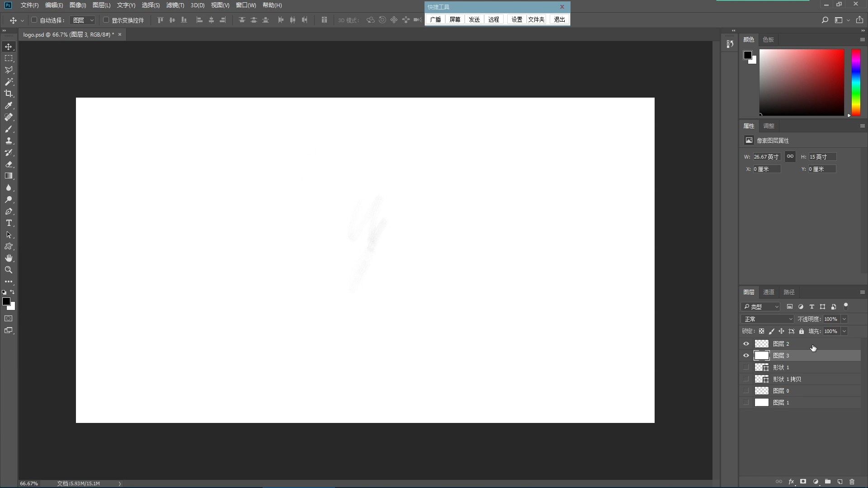This screenshot has height=488, width=868.
Task: Select the Custom Shape tool
Action: click(9, 246)
